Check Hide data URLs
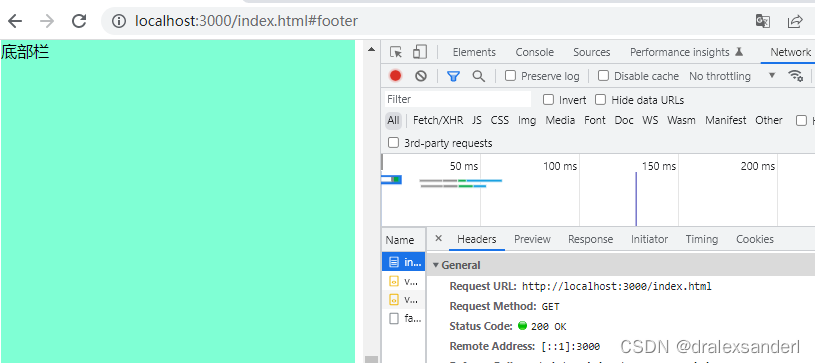Image resolution: width=815 pixels, height=363 pixels. [600, 100]
